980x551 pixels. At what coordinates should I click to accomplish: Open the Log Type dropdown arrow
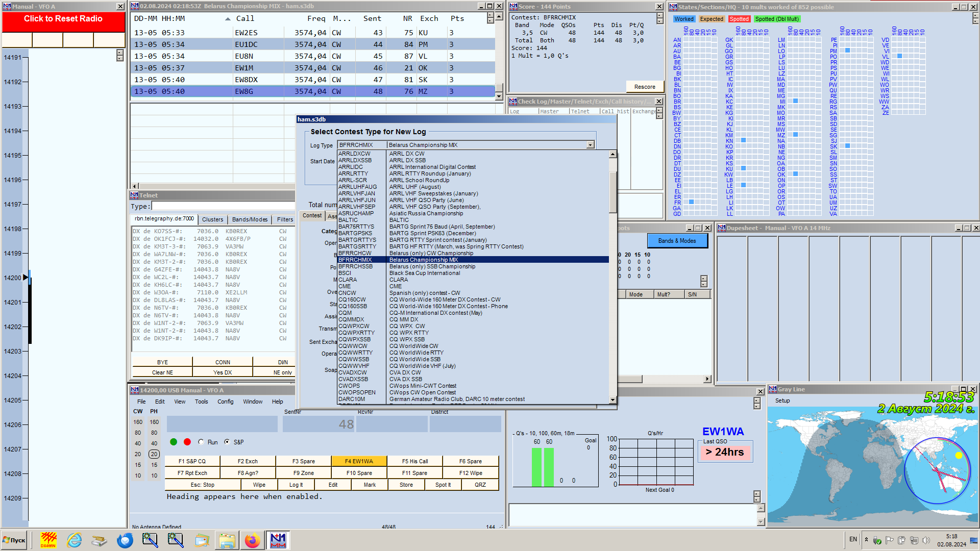click(x=590, y=145)
